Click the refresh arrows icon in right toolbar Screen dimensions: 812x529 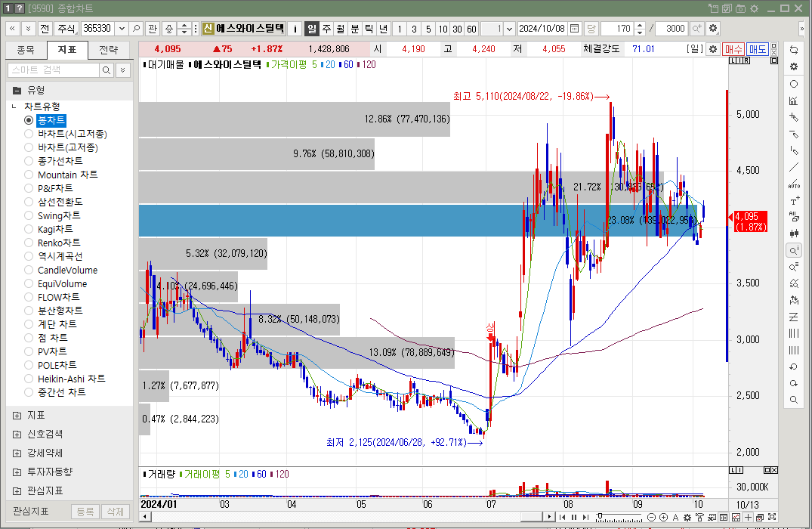(793, 50)
